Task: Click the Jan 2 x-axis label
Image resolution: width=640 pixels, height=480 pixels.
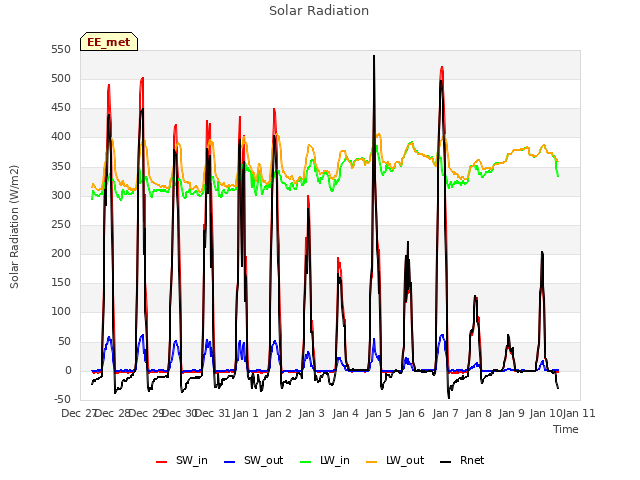Action: (x=278, y=413)
